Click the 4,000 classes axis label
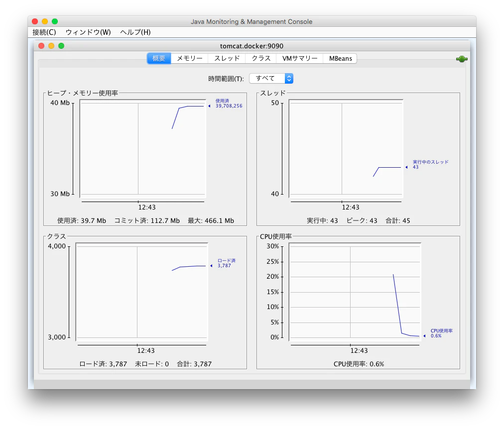Viewport: 504px width, 429px height. click(57, 246)
